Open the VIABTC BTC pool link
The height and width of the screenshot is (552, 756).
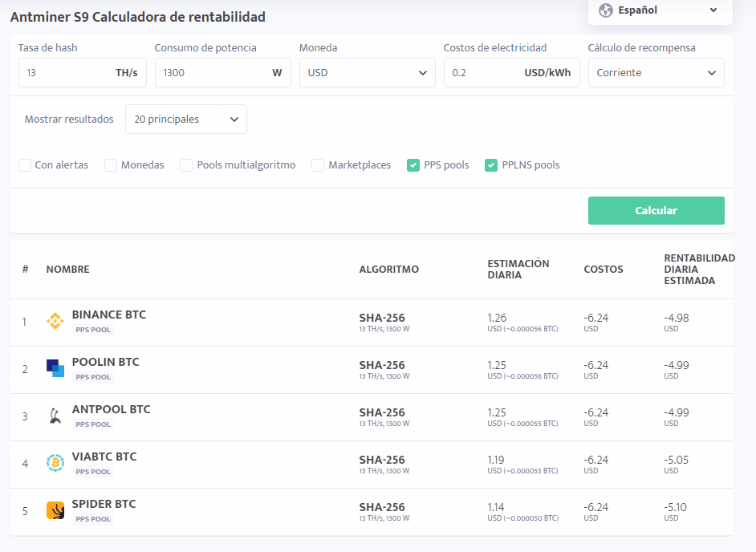(x=104, y=456)
